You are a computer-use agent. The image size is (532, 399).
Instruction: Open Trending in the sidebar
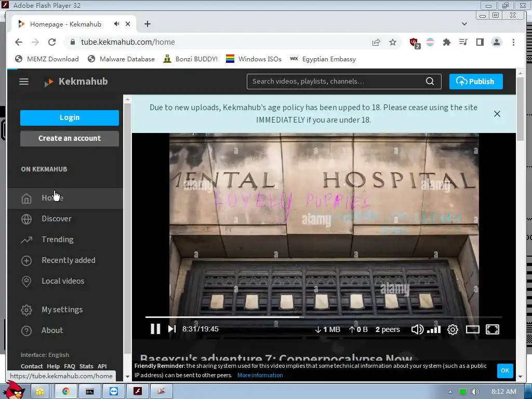coord(65,240)
